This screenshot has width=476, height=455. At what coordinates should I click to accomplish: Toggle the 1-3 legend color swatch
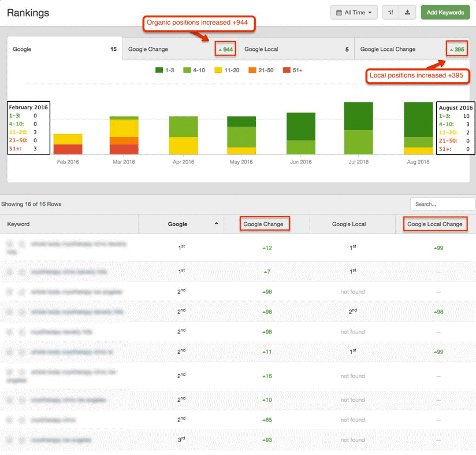pos(159,70)
